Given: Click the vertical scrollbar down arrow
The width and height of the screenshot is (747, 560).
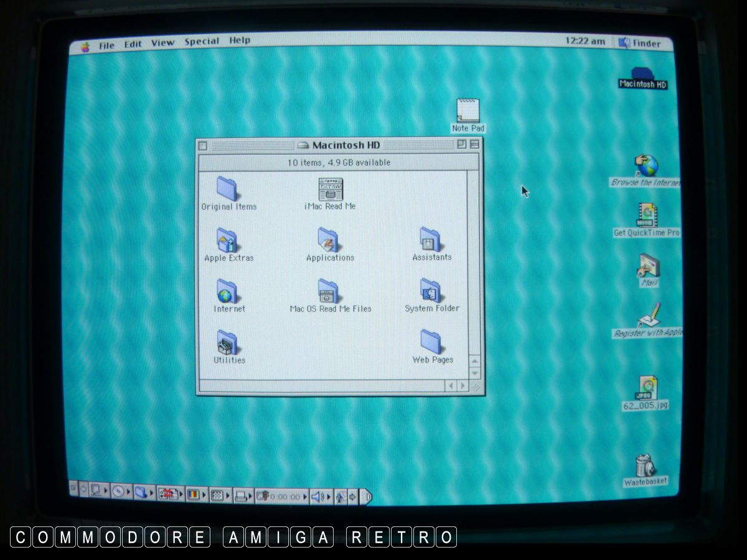Looking at the screenshot, I should (474, 373).
